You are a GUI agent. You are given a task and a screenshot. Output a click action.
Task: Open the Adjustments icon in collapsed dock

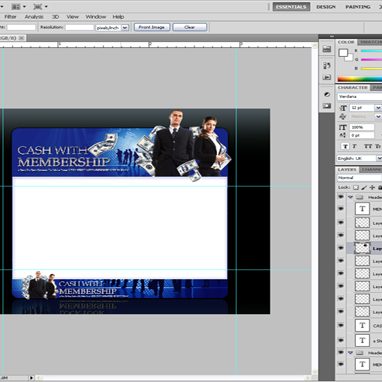click(x=327, y=95)
